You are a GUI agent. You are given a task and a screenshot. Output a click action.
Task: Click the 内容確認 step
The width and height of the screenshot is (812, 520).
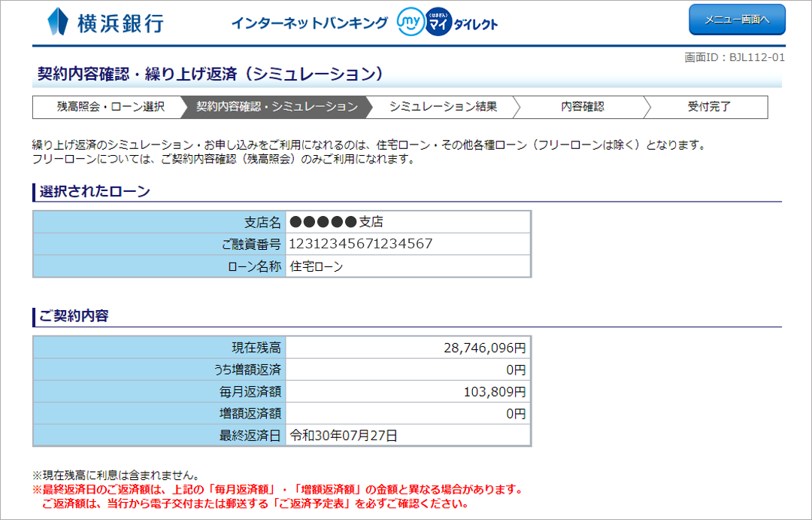pos(582,107)
